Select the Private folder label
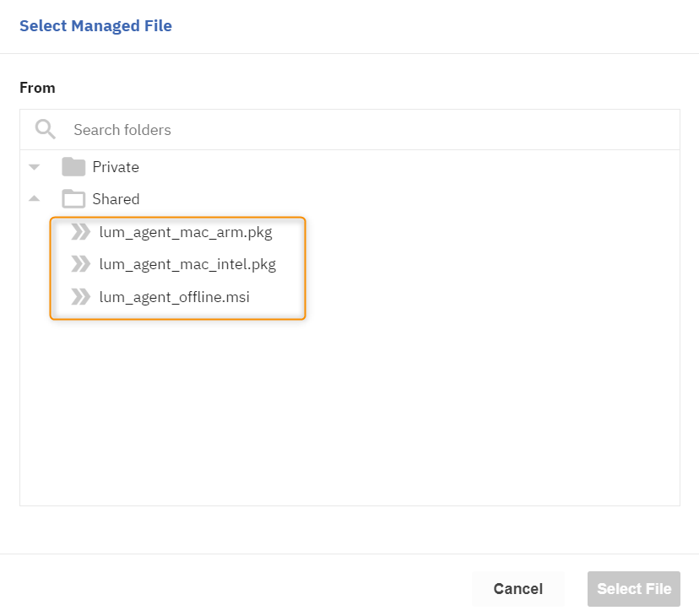The height and width of the screenshot is (616, 699). (116, 167)
